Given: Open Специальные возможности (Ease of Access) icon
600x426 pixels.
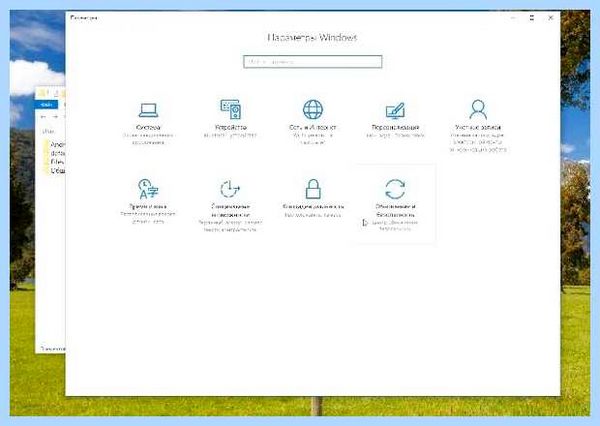Looking at the screenshot, I should coord(230,189).
